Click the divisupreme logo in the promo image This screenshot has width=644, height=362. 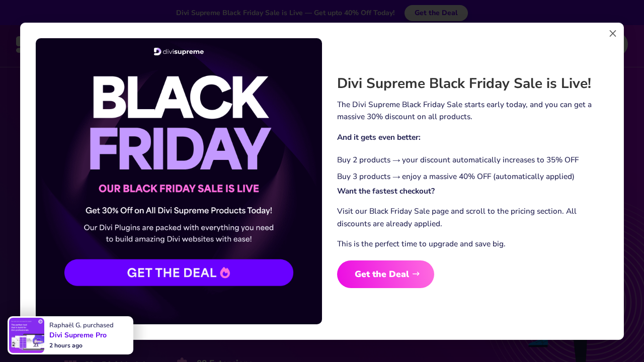[179, 52]
